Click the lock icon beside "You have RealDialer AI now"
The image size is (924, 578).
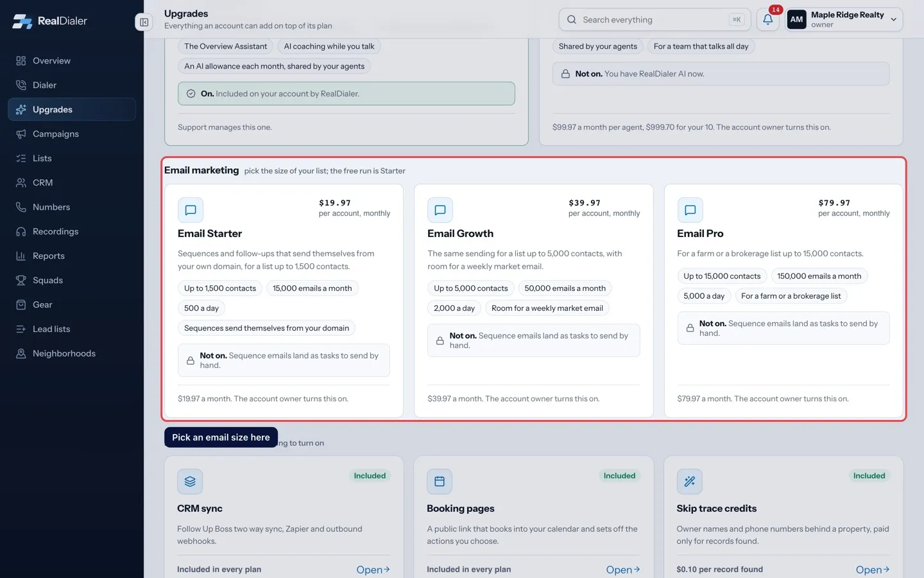pos(565,74)
